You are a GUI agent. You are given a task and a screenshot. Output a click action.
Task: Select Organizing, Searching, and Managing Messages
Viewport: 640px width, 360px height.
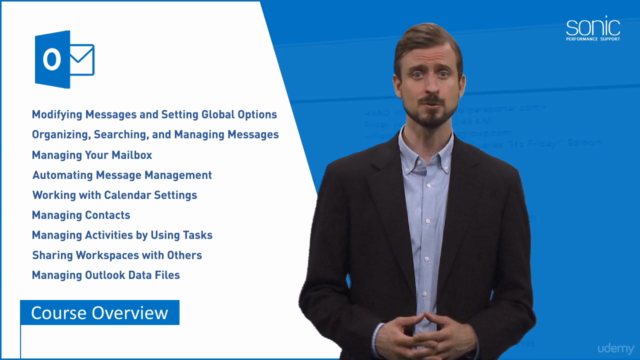pos(155,135)
